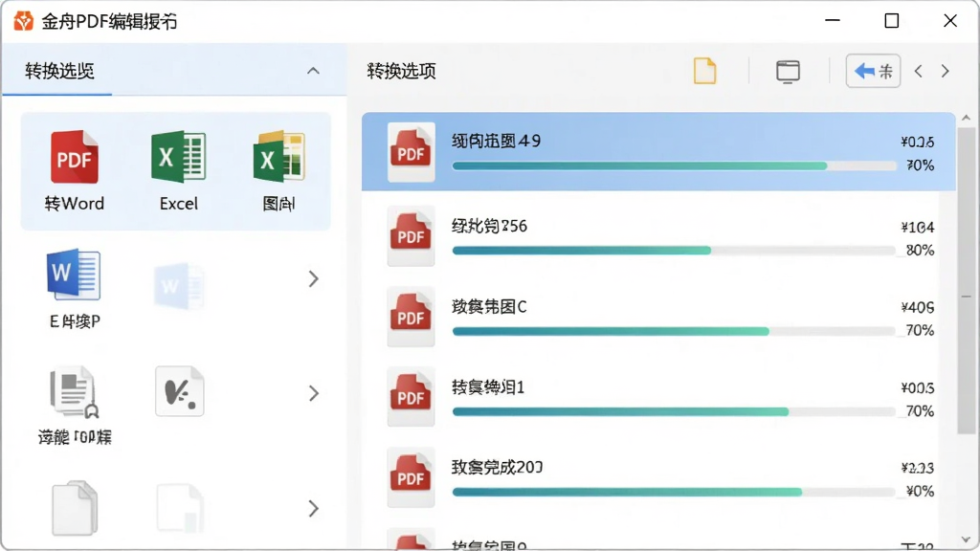This screenshot has width=980, height=551.
Task: Click the blue back arrow button
Action: 873,71
